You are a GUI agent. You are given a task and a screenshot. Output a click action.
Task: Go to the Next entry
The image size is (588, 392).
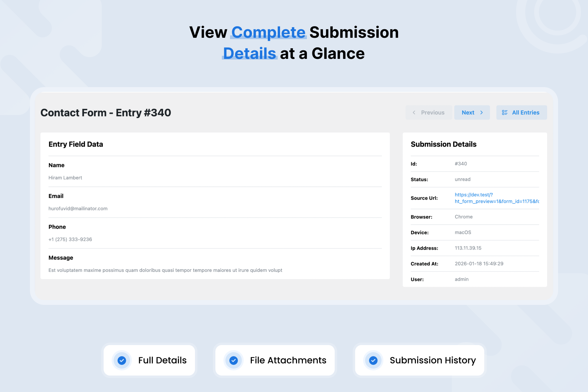point(472,113)
